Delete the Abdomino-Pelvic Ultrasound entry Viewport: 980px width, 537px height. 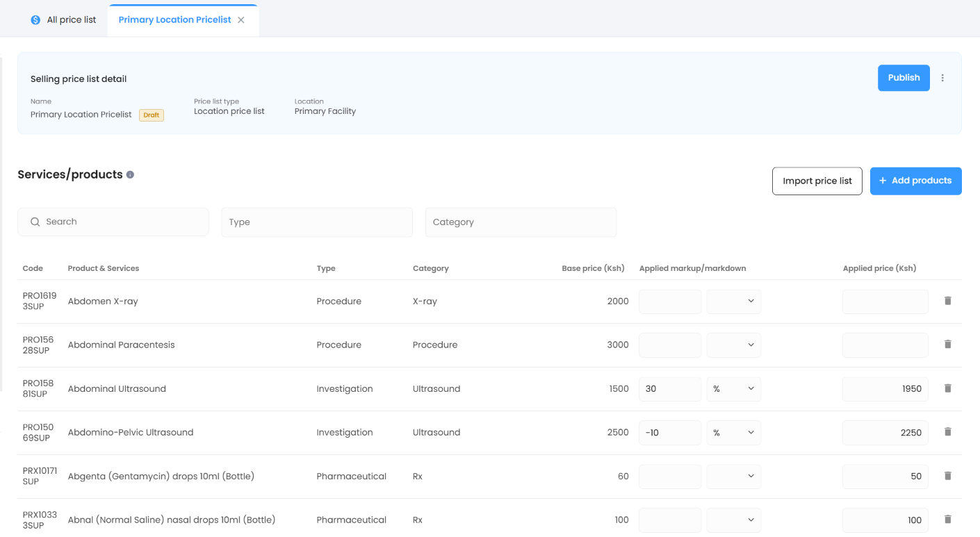[x=947, y=432]
